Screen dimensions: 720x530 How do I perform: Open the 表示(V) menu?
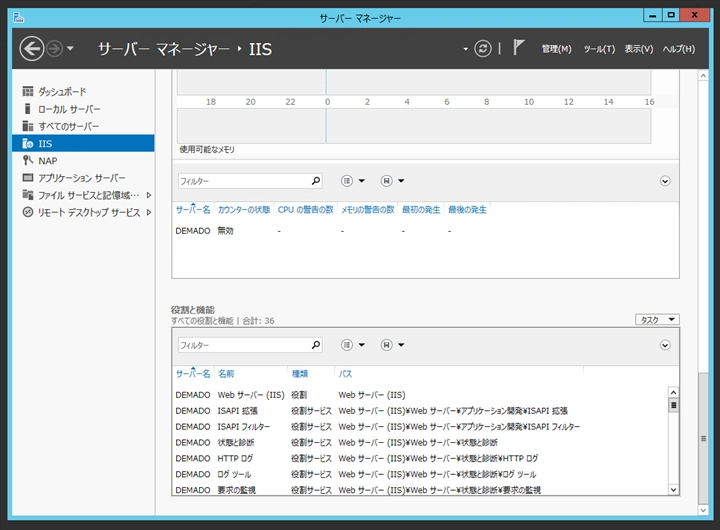639,49
